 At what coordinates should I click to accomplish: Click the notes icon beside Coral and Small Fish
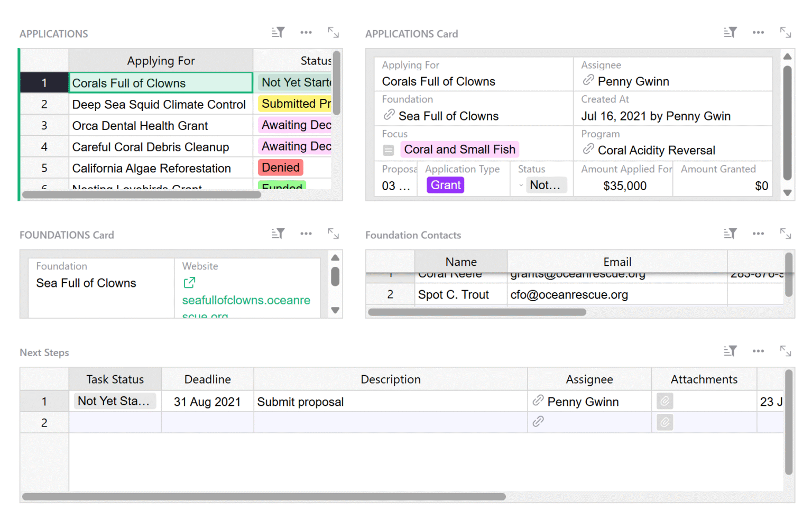pyautogui.click(x=389, y=150)
